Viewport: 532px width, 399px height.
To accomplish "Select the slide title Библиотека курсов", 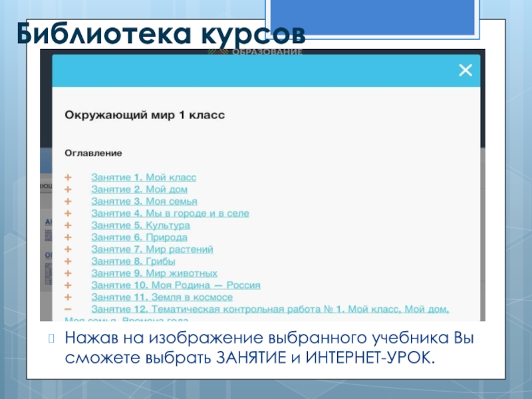I will [161, 34].
